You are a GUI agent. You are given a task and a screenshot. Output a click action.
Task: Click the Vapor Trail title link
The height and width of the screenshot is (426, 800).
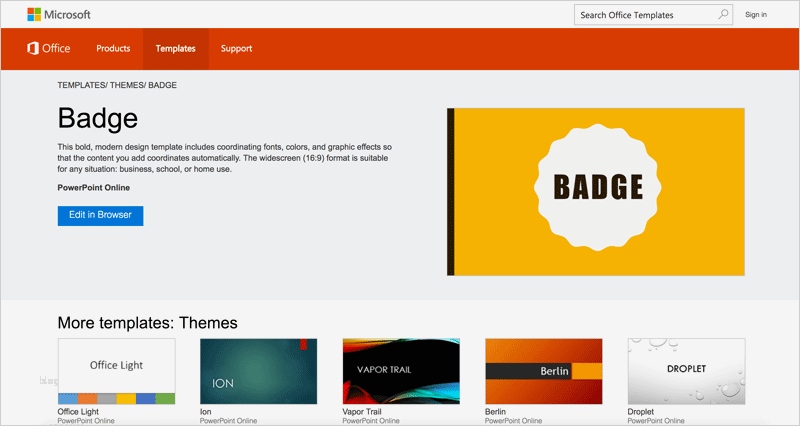362,412
